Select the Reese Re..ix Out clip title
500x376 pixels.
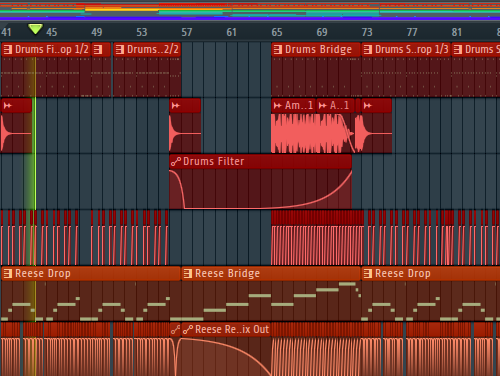[232, 330]
